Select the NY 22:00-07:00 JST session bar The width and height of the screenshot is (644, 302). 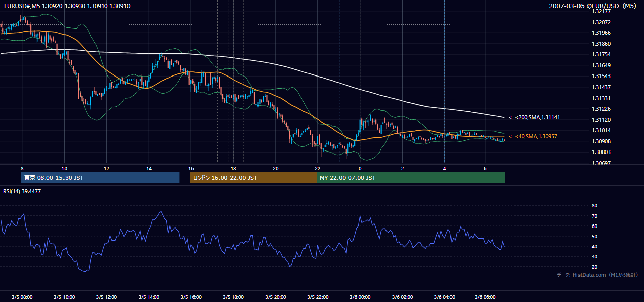pos(411,178)
